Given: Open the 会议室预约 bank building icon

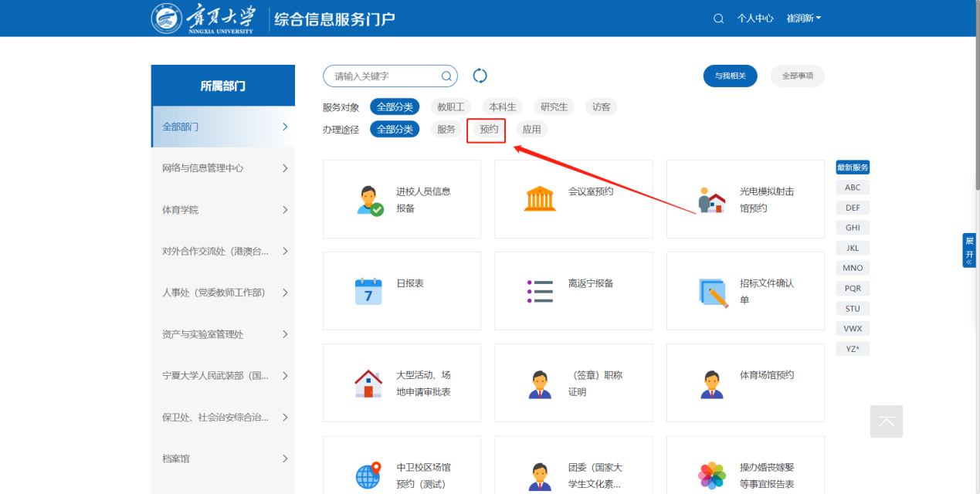Looking at the screenshot, I should pos(540,199).
